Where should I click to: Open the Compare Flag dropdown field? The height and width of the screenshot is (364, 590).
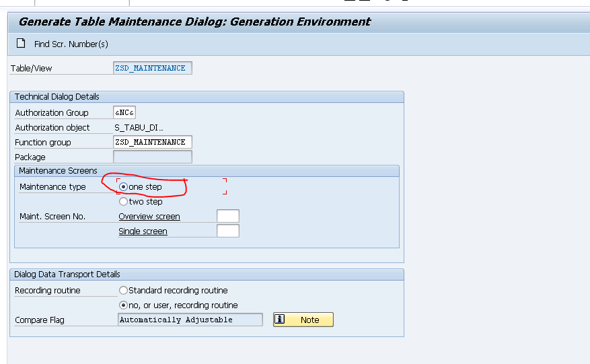(x=190, y=320)
